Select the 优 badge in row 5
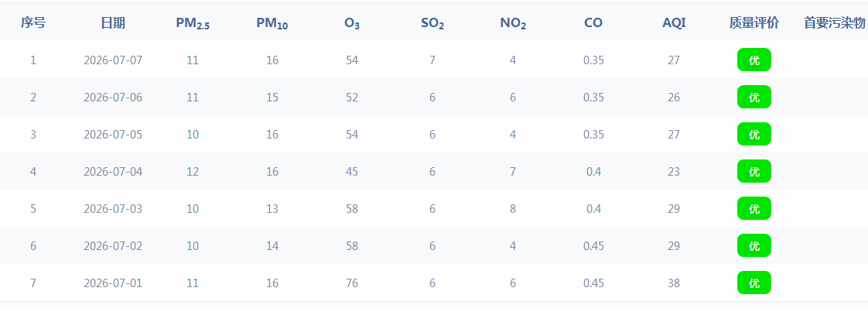Screen dimensions: 868x322 click(754, 208)
